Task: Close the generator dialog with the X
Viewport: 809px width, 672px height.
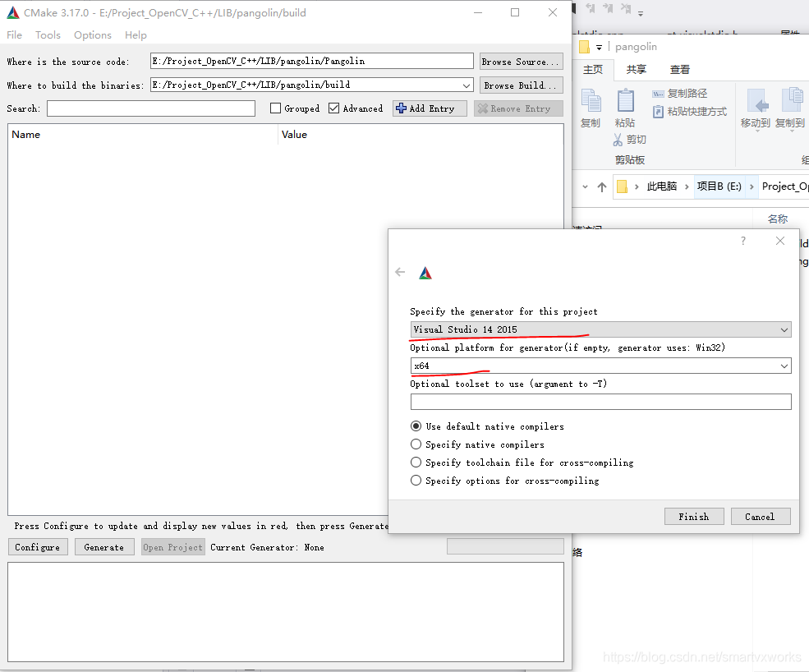Action: tap(780, 241)
